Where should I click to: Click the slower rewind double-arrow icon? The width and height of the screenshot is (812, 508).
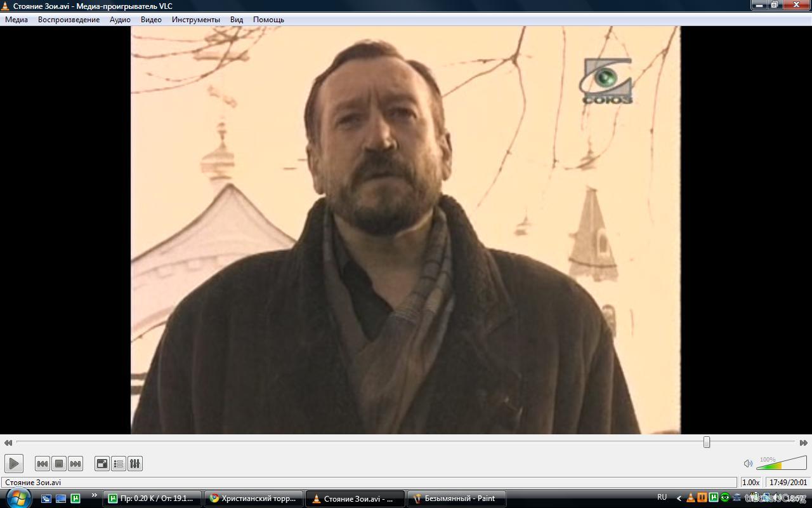[8, 443]
